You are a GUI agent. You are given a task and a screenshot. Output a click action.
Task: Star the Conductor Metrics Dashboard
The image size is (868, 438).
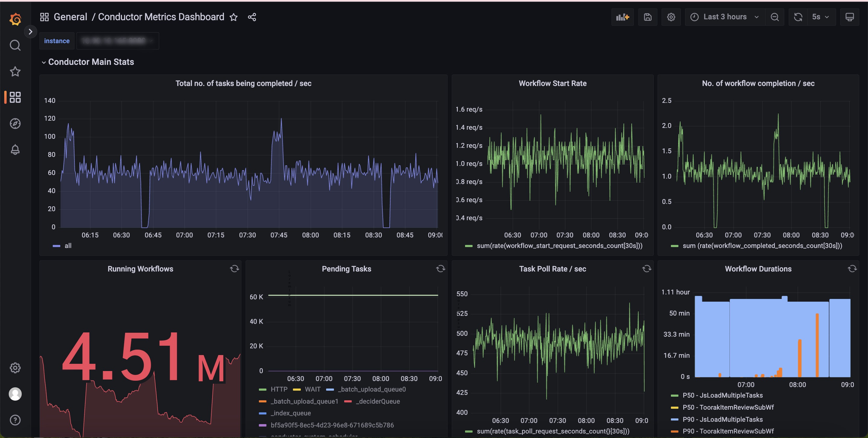tap(233, 17)
